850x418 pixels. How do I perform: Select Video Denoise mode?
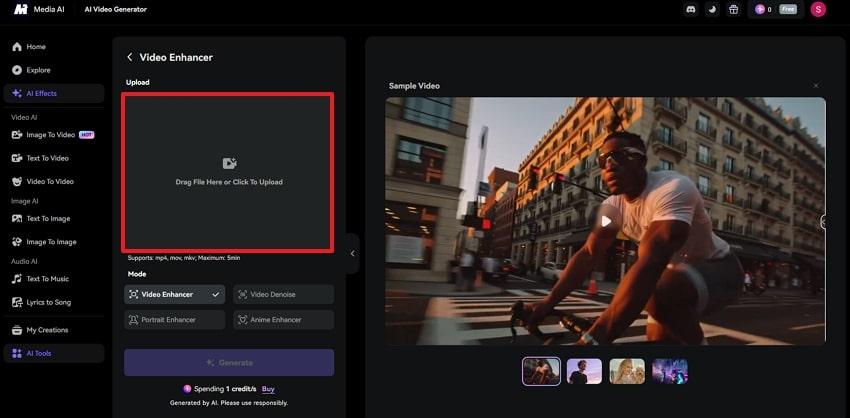click(284, 294)
